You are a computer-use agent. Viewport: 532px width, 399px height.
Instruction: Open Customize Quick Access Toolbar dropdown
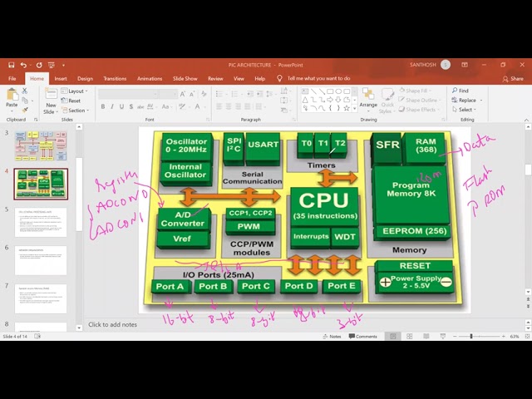click(63, 65)
